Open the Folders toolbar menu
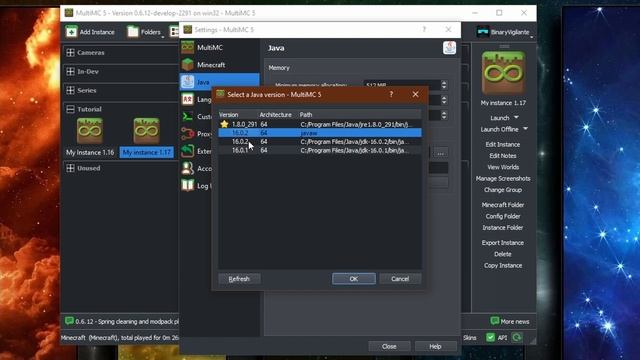 point(145,32)
